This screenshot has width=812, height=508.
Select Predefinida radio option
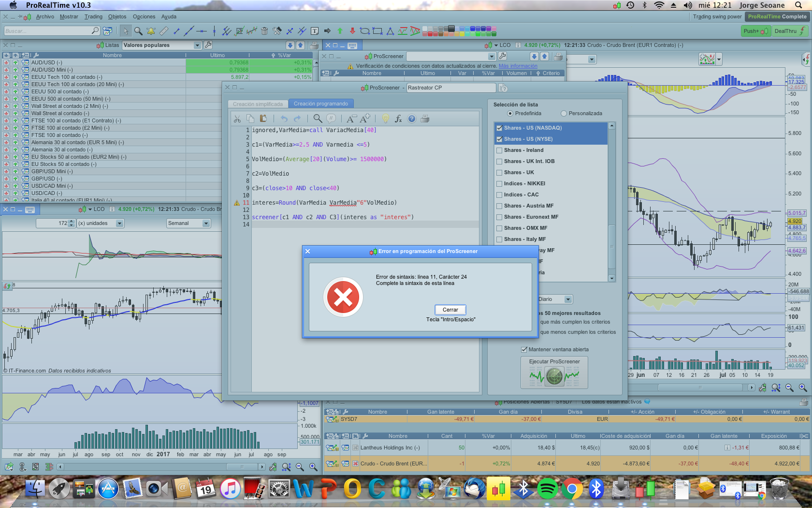point(510,113)
